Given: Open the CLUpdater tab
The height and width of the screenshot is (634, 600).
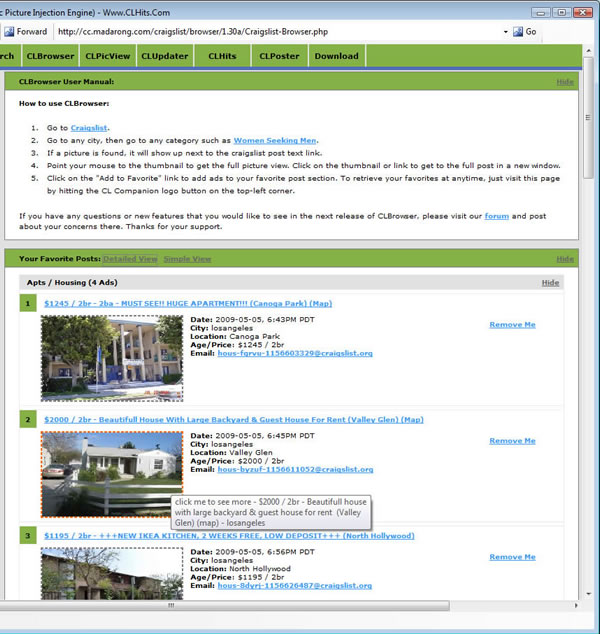Looking at the screenshot, I should click(164, 56).
